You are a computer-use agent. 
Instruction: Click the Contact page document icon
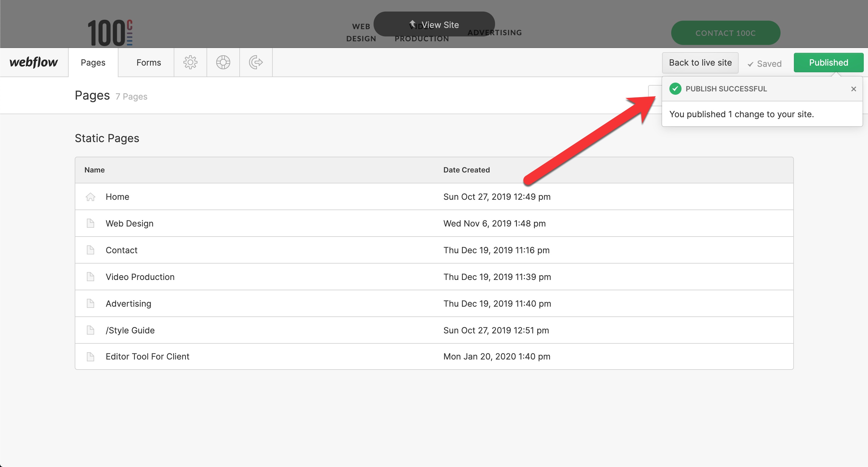(x=90, y=250)
